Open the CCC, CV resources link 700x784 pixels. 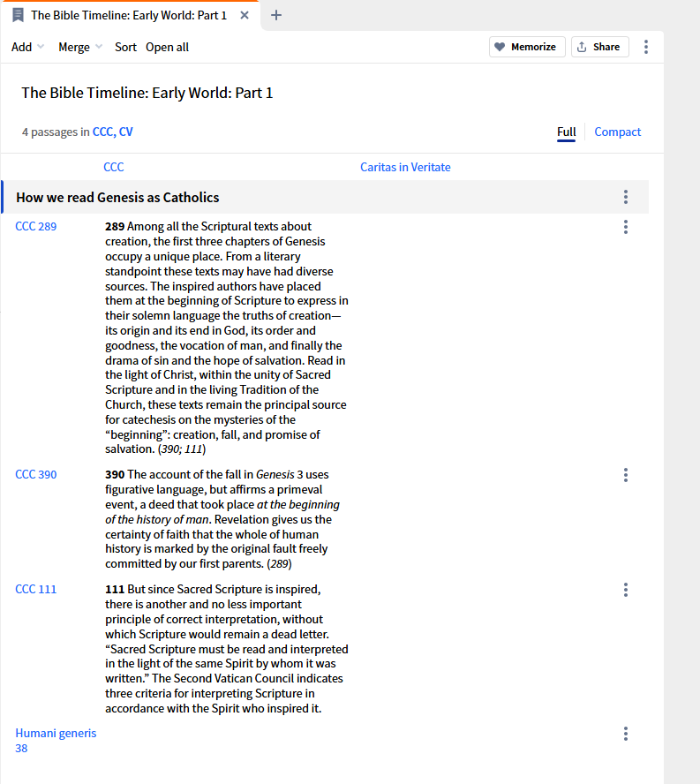point(112,132)
